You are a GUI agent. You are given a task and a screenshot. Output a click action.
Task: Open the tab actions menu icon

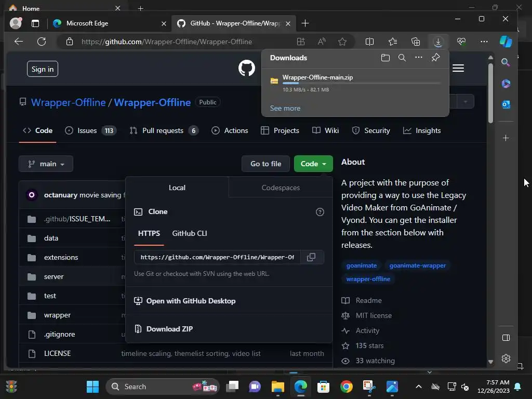(35, 23)
